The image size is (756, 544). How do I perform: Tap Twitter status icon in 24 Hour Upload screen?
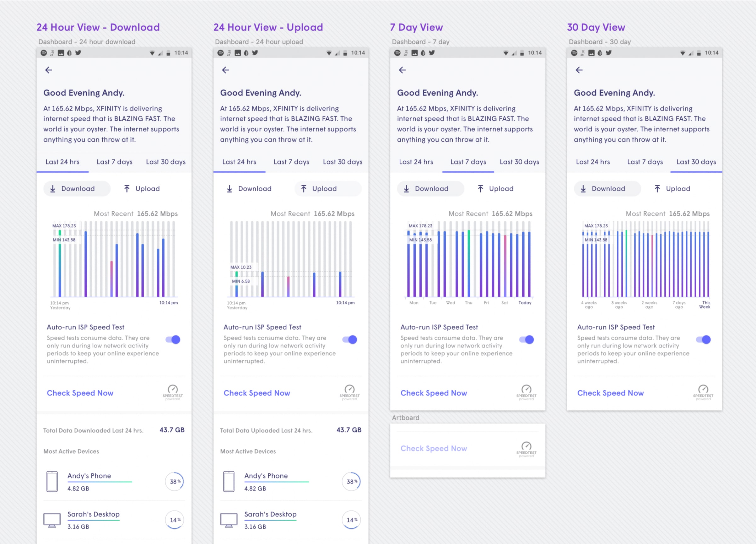click(255, 53)
